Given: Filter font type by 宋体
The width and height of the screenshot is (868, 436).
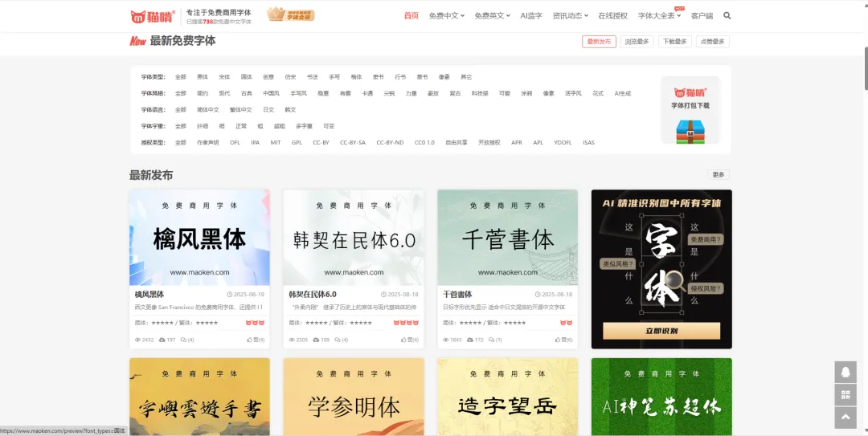Looking at the screenshot, I should [x=224, y=77].
